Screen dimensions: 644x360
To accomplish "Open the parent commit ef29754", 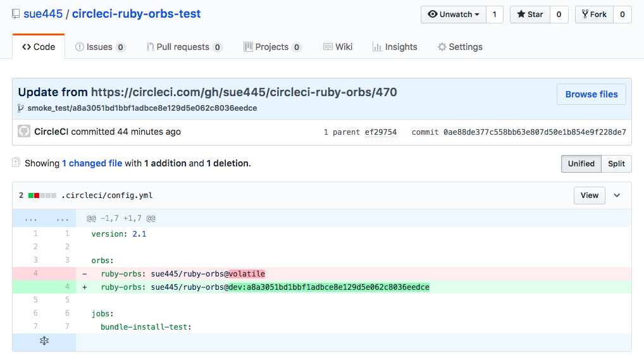I will click(381, 132).
